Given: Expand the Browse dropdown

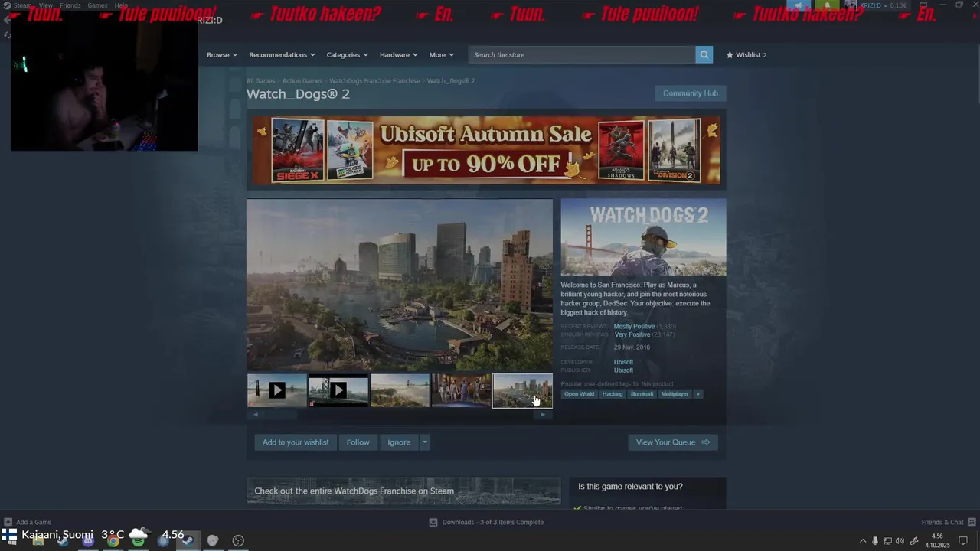Looking at the screenshot, I should 222,54.
